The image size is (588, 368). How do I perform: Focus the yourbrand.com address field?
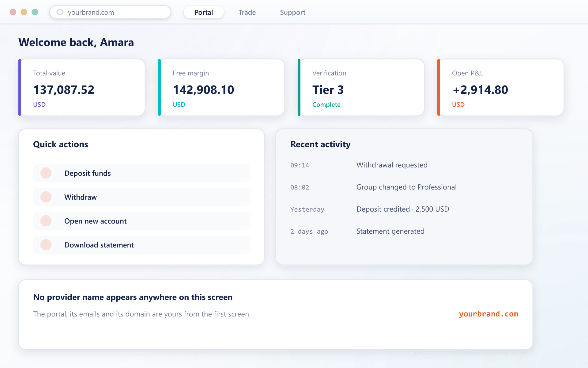pyautogui.click(x=110, y=12)
